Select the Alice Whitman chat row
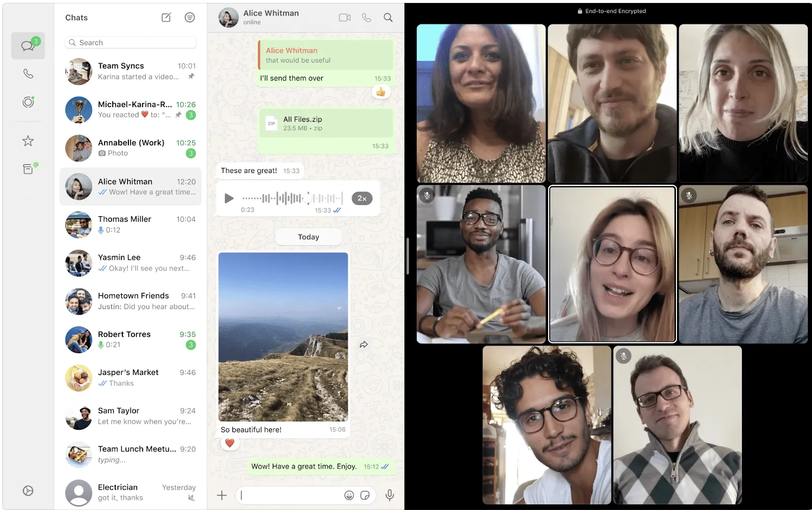Screen dimensions: 812x510 (130, 187)
